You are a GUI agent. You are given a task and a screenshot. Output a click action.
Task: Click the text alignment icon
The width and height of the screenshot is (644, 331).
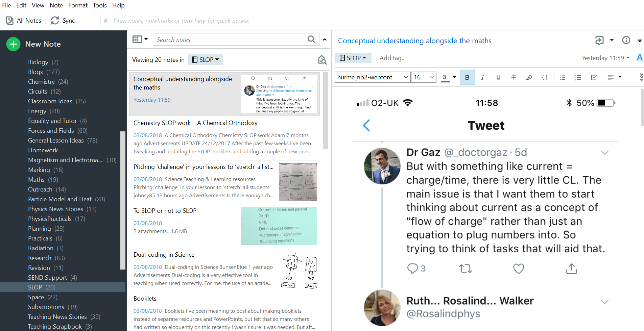point(610,77)
